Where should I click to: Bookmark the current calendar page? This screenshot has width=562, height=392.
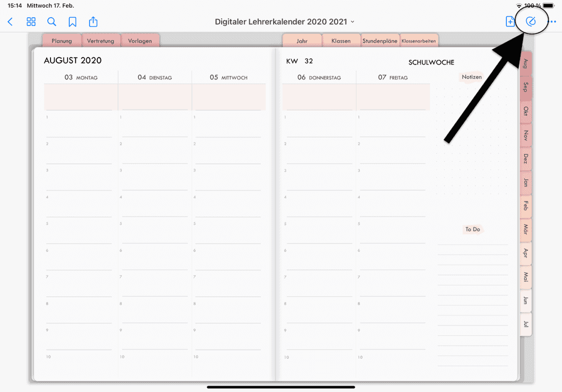click(x=72, y=22)
